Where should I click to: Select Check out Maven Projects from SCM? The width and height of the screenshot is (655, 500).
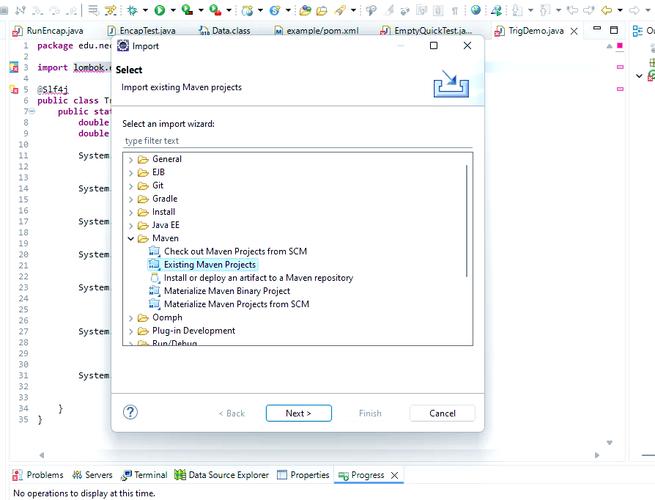242,252
